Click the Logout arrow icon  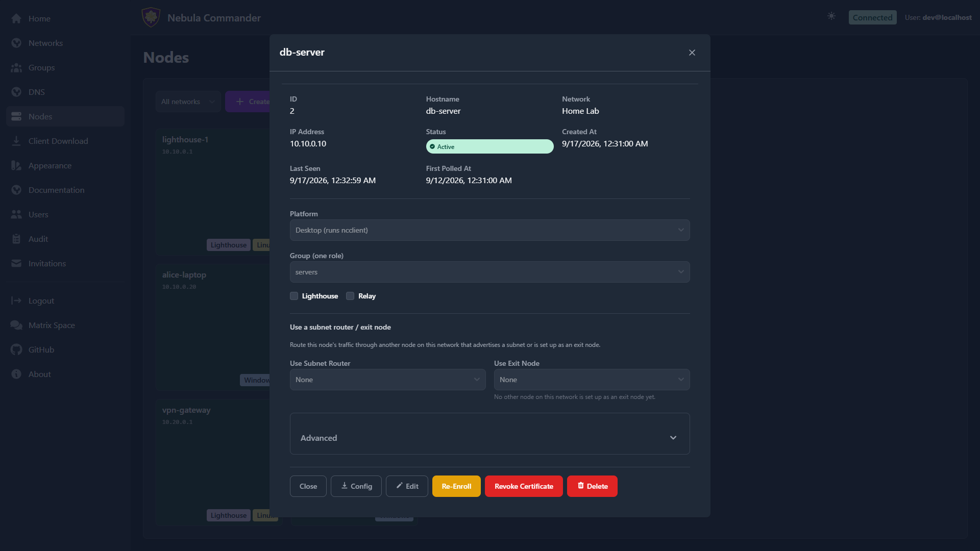pyautogui.click(x=16, y=300)
